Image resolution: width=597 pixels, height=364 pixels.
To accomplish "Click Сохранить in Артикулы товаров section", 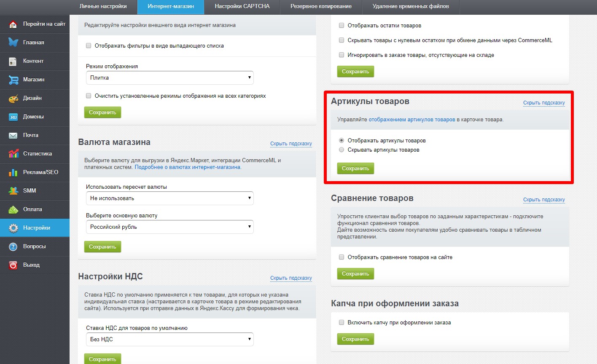I will coord(355,169).
